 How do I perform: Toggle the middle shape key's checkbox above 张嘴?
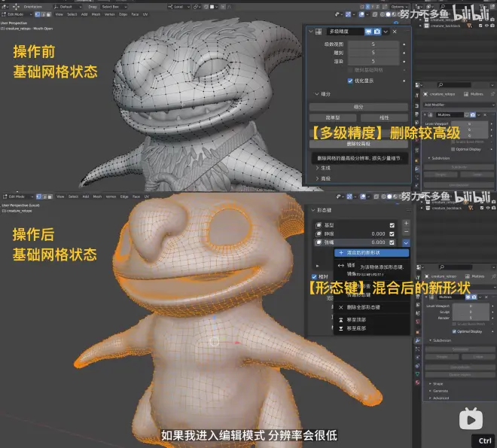pyautogui.click(x=392, y=233)
